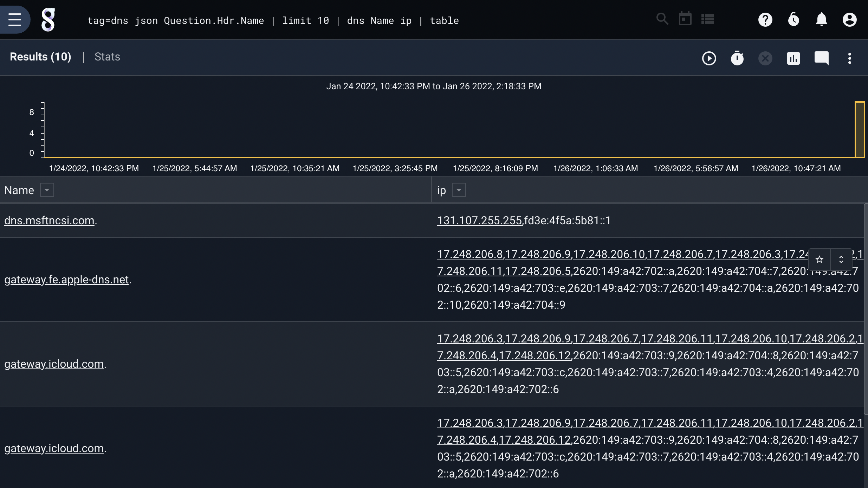This screenshot has width=868, height=488.
Task: Click into the search query field
Action: click(273, 20)
